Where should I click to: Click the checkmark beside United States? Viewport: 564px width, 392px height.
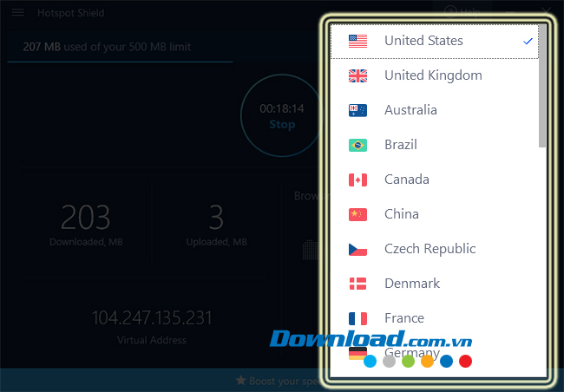[x=528, y=41]
